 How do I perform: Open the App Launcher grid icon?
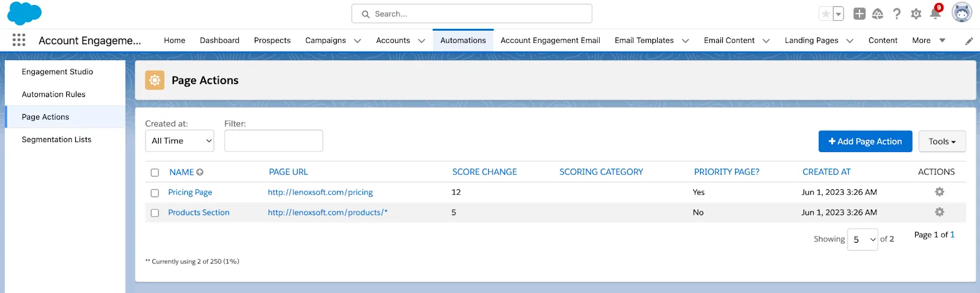[19, 40]
